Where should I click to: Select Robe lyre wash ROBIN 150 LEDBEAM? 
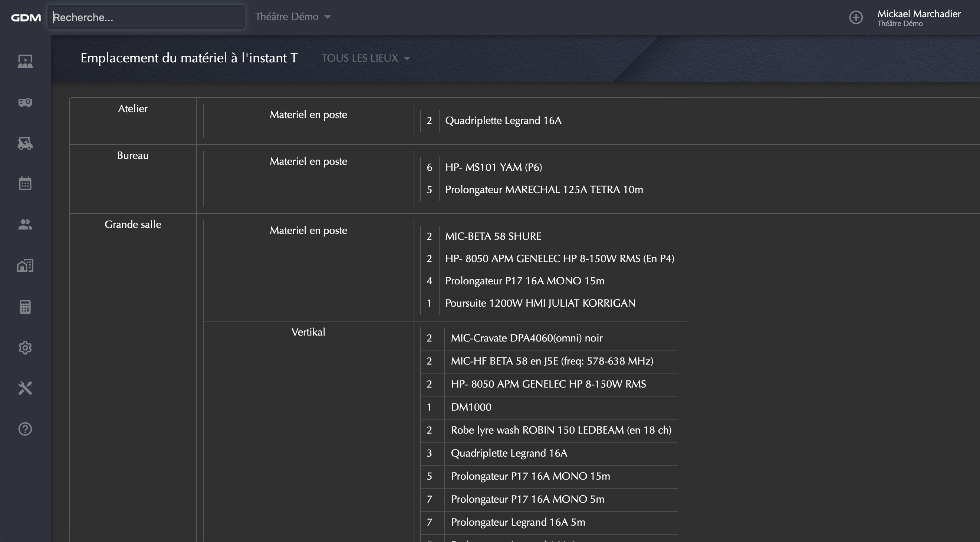pyautogui.click(x=561, y=430)
